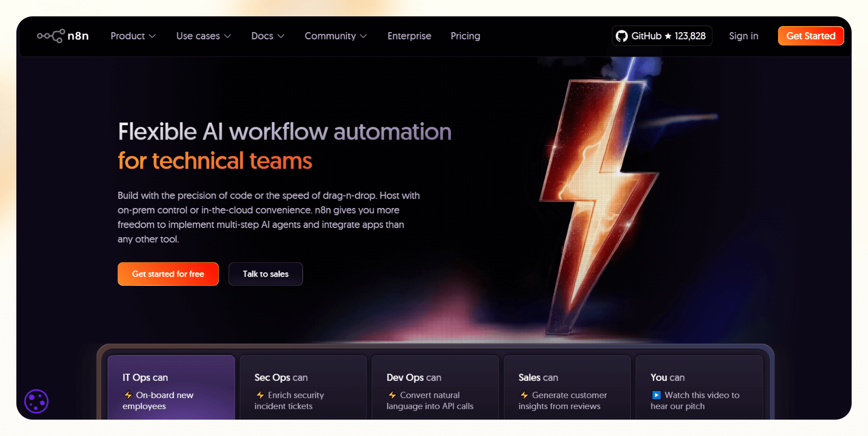Image resolution: width=868 pixels, height=436 pixels.
Task: Click text Enrich security incident tickets
Action: [x=289, y=401]
